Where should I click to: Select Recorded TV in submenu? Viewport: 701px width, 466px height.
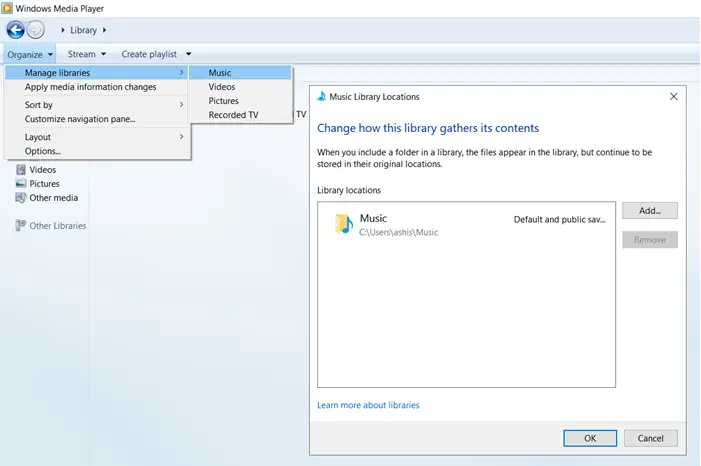click(240, 114)
